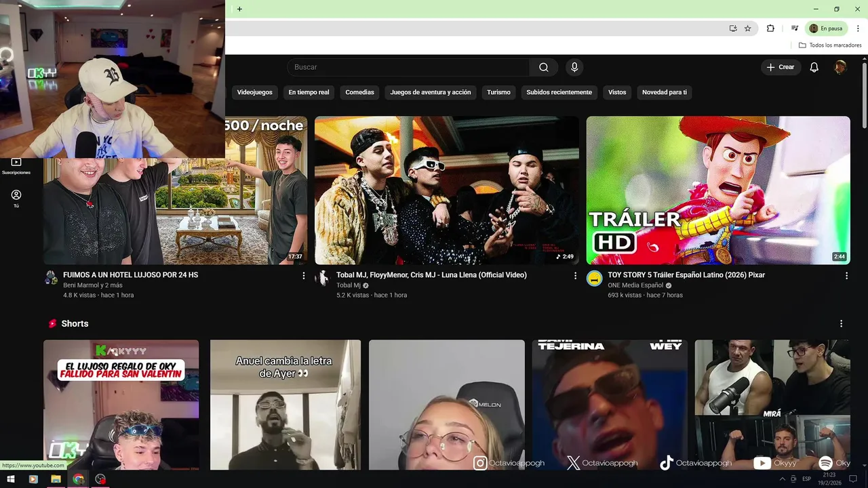The height and width of the screenshot is (488, 868).
Task: Select the Comedias filter chip
Action: pos(359,92)
